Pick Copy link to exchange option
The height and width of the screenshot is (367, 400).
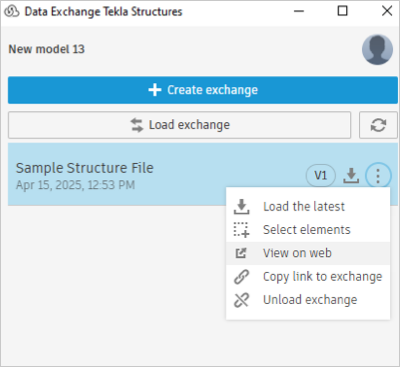click(308, 276)
